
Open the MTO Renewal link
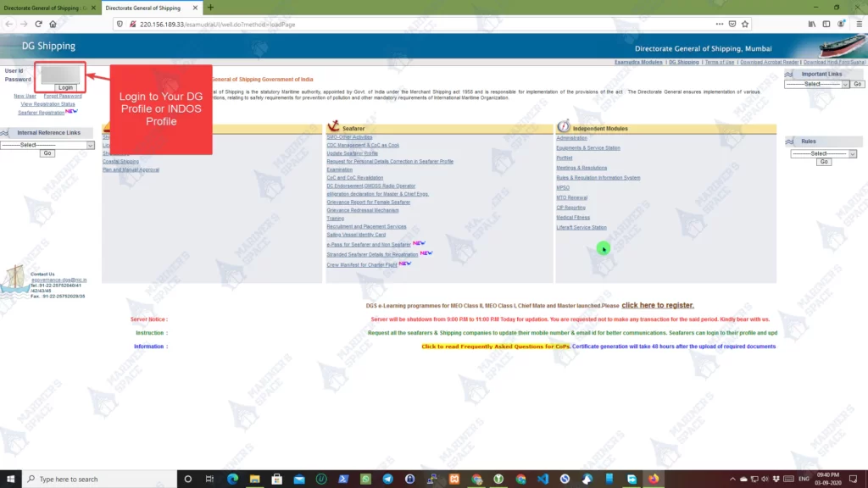(x=572, y=198)
